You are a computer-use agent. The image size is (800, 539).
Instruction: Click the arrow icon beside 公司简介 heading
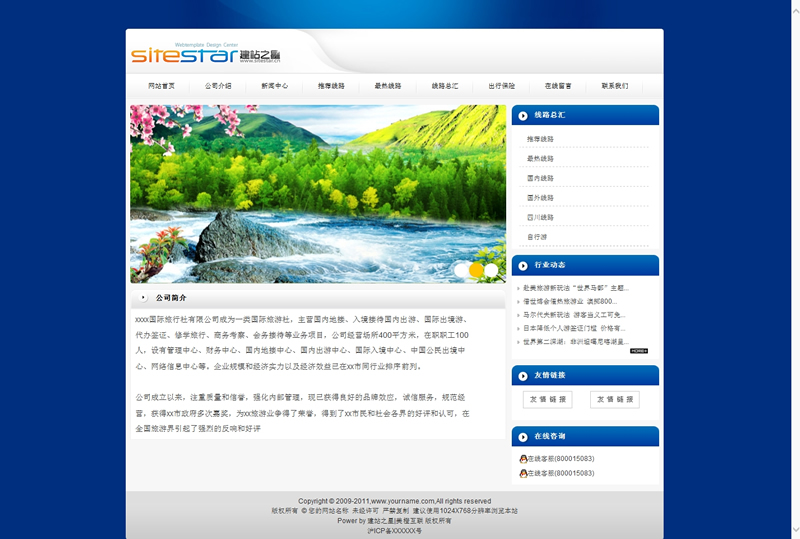click(x=144, y=298)
